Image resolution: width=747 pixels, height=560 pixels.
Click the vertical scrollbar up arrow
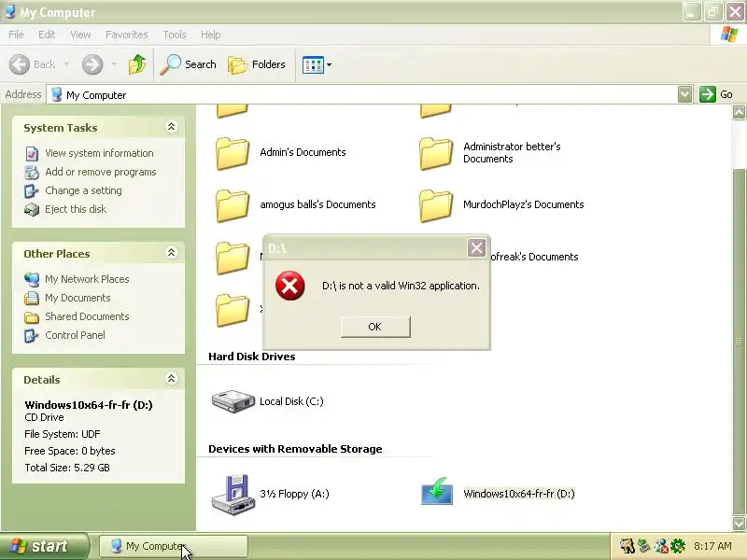click(739, 113)
